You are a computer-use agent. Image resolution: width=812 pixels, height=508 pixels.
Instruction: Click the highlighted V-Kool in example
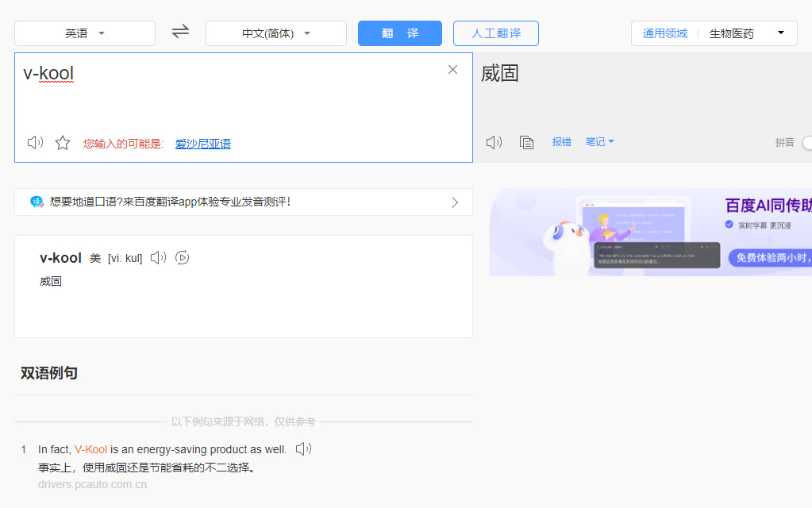point(90,449)
